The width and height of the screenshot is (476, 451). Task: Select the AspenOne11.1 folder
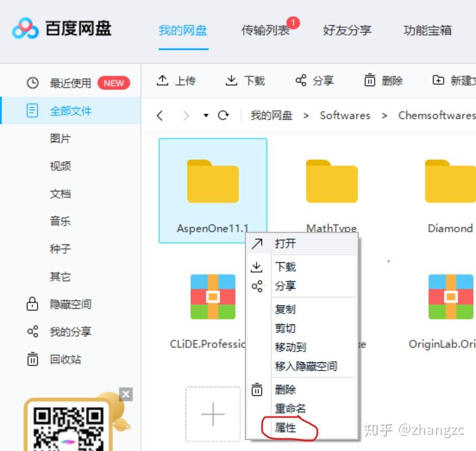(213, 190)
